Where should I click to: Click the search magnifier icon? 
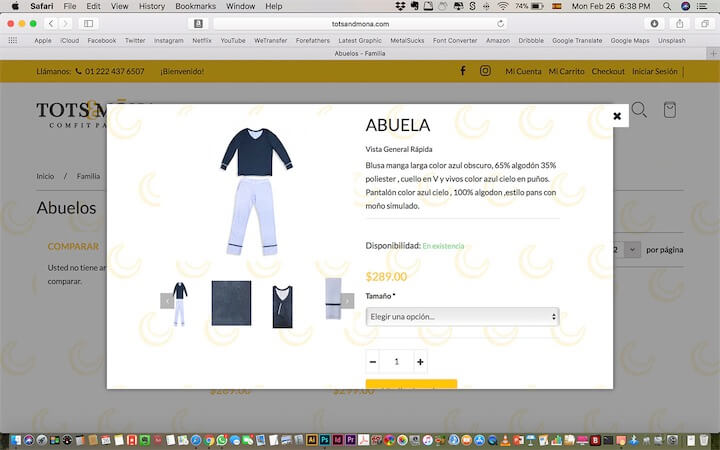click(x=639, y=110)
